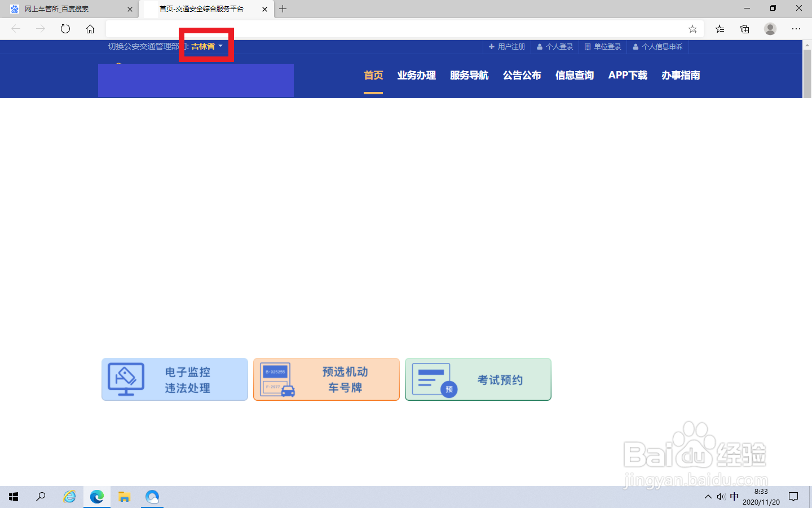812x508 pixels.
Task: Open the 吉林省 province dropdown
Action: point(207,46)
